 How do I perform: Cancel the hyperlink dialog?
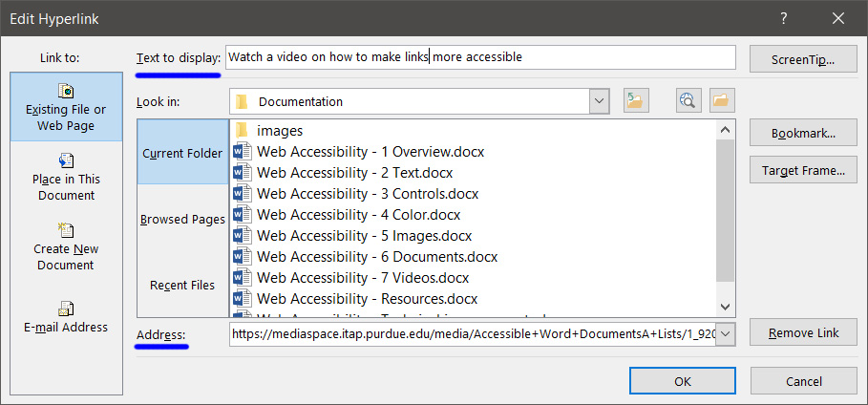click(x=803, y=380)
